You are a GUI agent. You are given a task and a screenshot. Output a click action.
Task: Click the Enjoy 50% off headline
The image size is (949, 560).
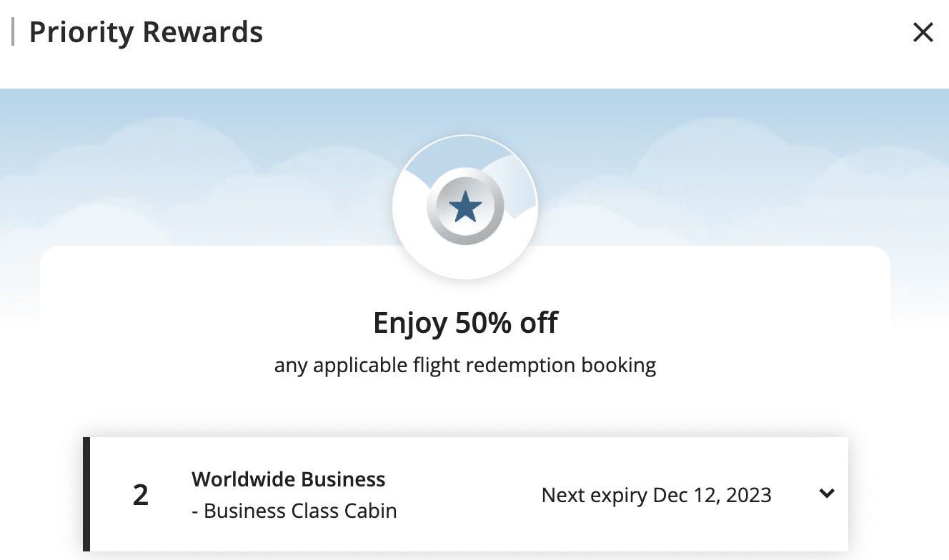[465, 324]
